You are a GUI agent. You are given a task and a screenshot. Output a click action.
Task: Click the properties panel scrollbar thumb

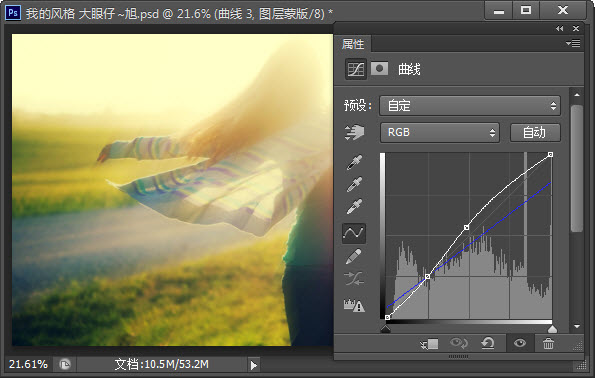[x=577, y=168]
